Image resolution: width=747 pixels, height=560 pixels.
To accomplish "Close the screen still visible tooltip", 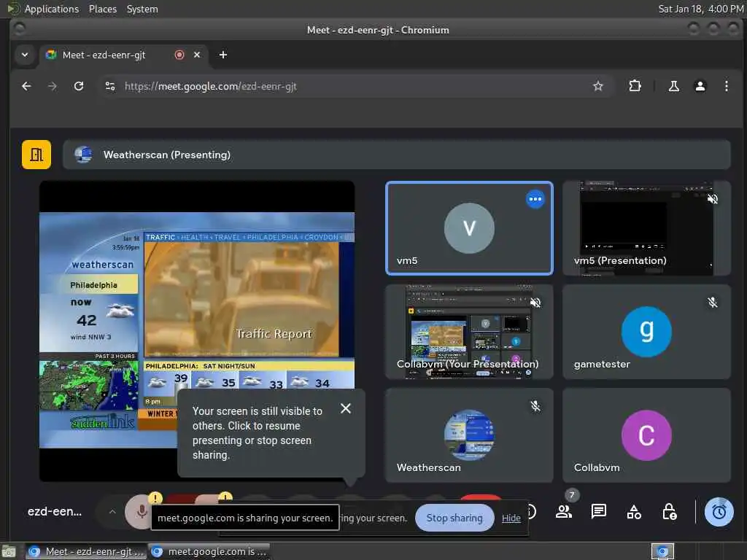I will point(346,408).
